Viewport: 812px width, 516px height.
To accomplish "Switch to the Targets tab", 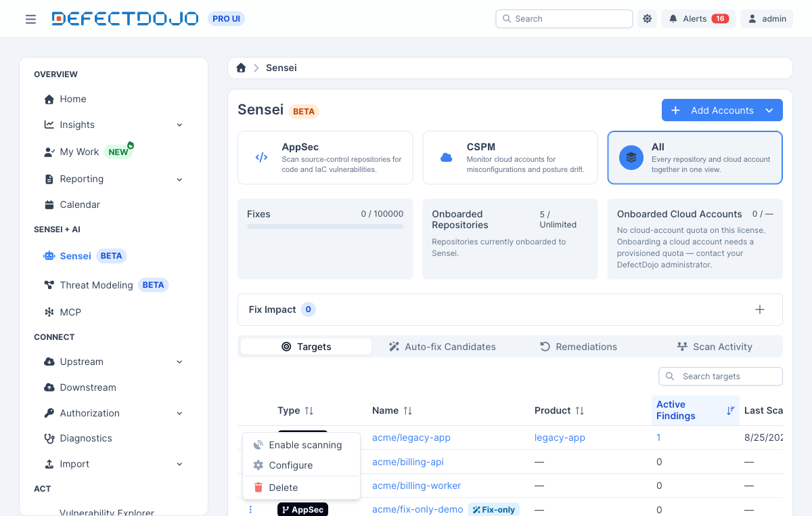I will coord(306,347).
